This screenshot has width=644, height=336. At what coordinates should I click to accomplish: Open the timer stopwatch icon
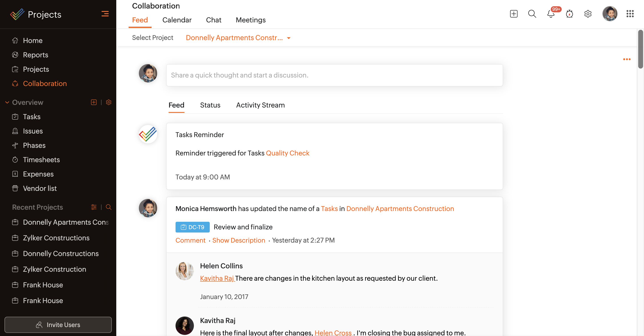[x=569, y=14]
